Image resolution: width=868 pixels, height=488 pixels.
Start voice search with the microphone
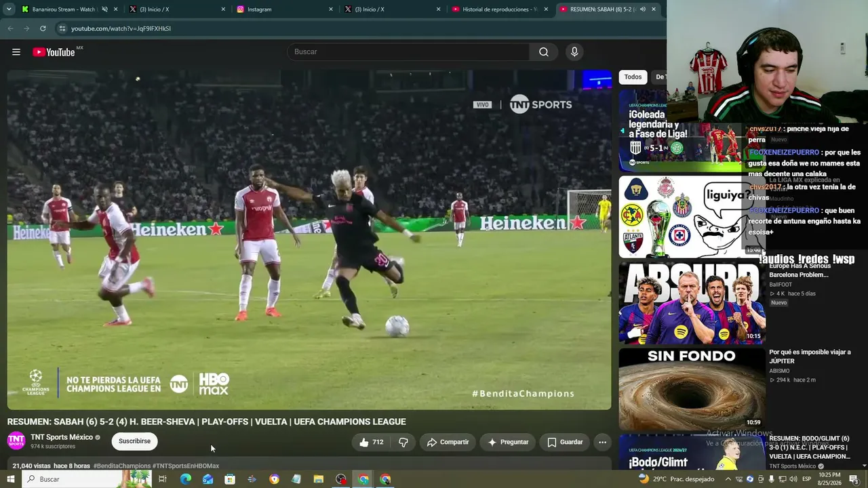pos(574,52)
